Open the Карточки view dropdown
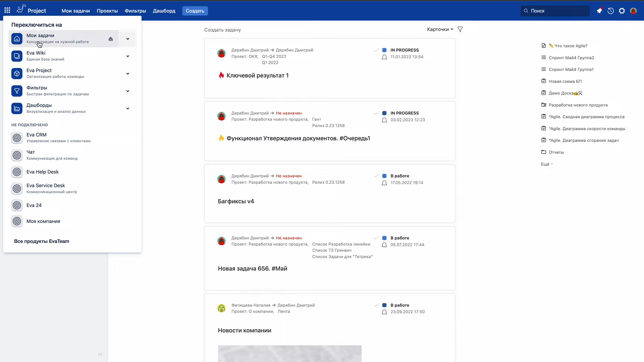This screenshot has height=362, width=644. click(440, 29)
